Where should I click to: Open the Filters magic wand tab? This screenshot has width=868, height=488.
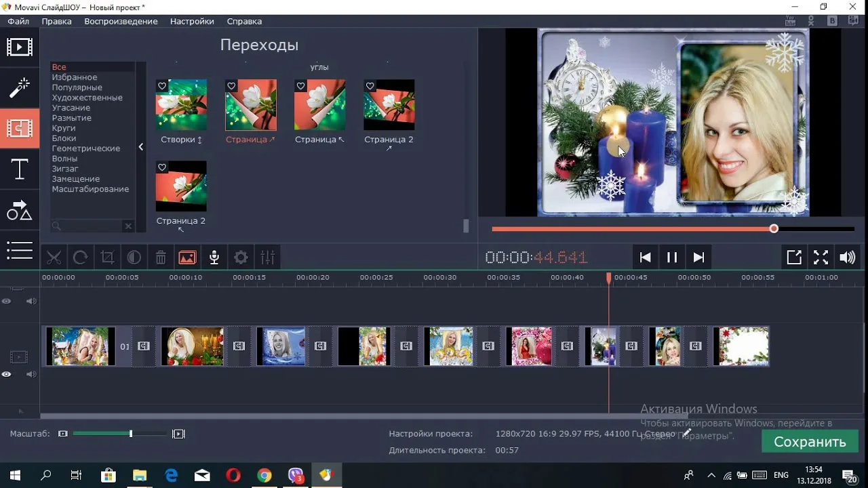coord(19,87)
